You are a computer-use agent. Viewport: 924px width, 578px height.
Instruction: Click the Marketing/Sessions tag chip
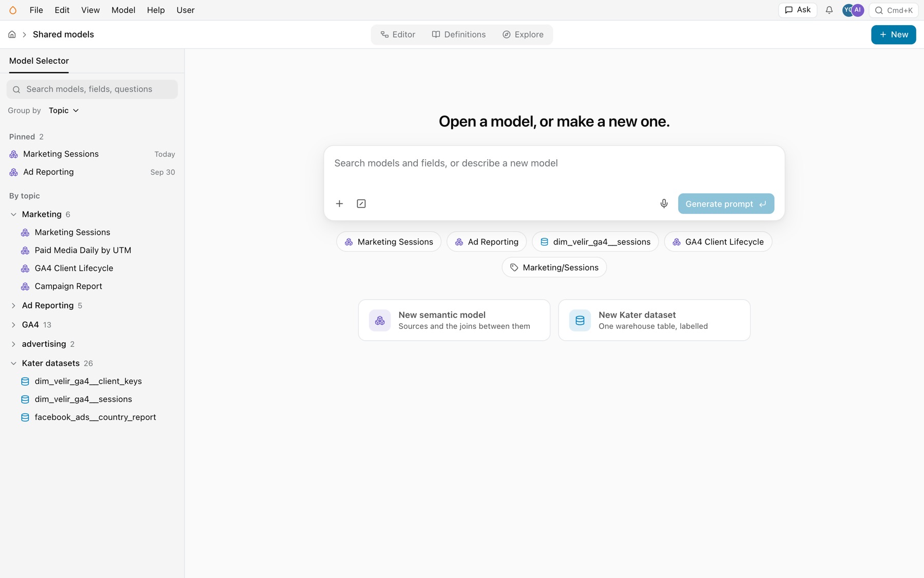pyautogui.click(x=554, y=267)
